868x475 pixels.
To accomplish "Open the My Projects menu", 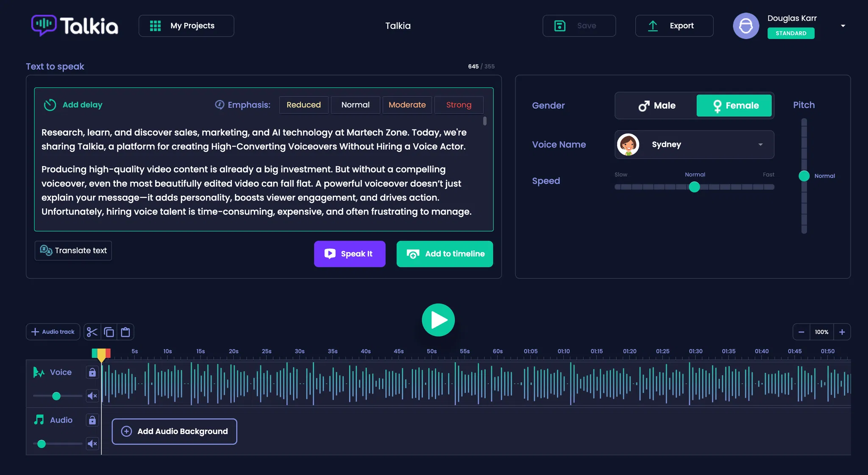I will click(x=186, y=26).
